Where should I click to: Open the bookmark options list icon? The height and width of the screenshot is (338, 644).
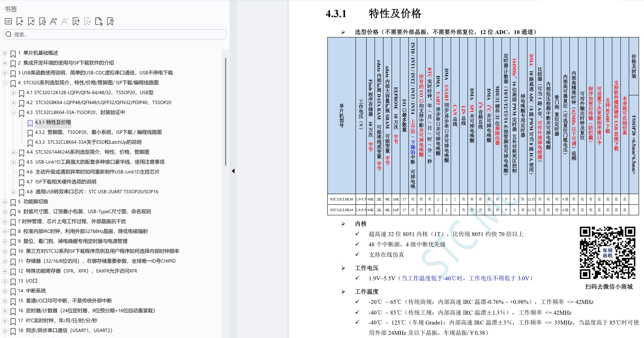8,21
